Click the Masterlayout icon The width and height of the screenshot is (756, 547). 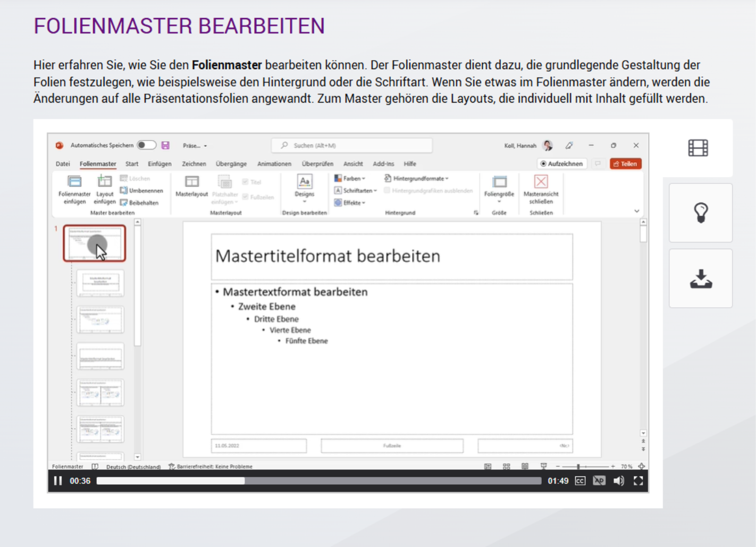point(191,182)
